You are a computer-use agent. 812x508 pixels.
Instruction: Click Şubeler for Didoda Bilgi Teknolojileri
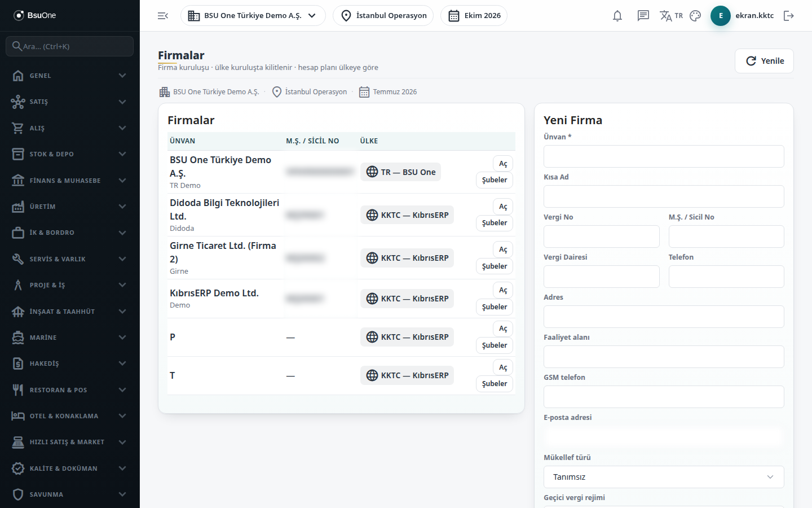495,223
